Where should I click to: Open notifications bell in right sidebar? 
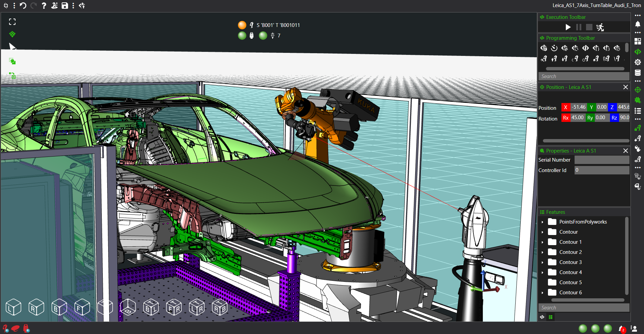pyautogui.click(x=638, y=24)
